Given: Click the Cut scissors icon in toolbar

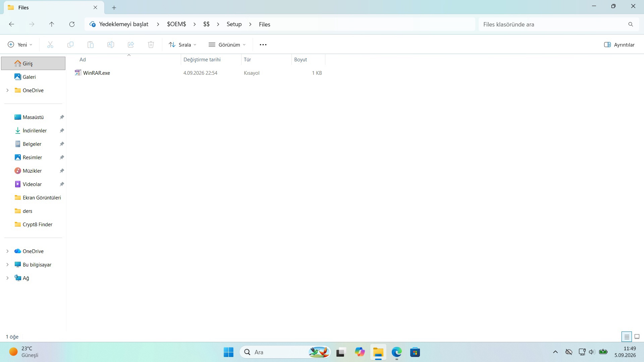Looking at the screenshot, I should (50, 45).
